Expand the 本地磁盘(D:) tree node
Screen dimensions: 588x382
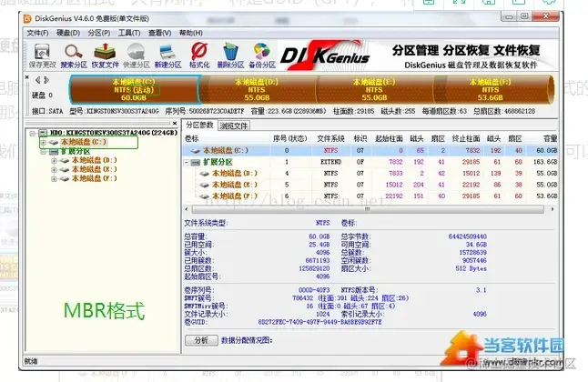pyautogui.click(x=54, y=160)
